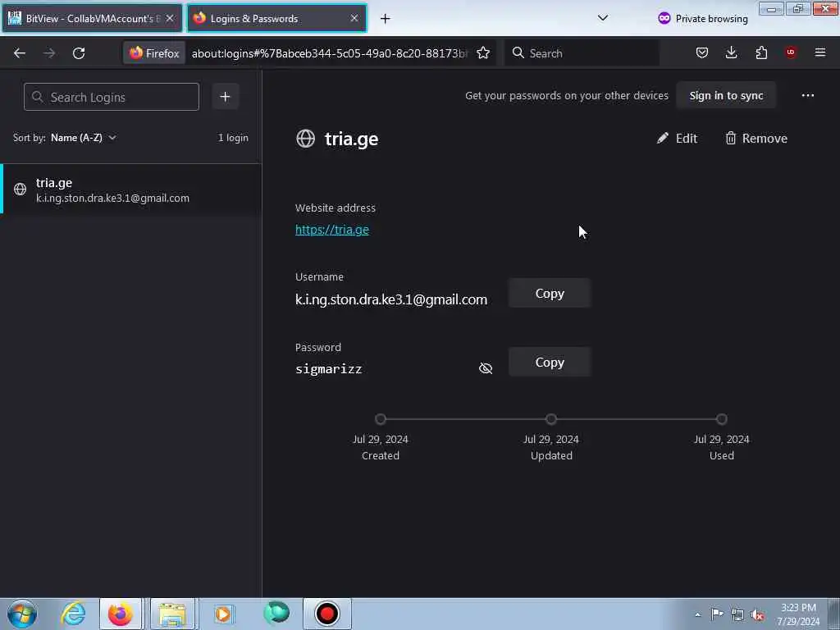
Task: Click Edit to modify the login
Action: [677, 138]
